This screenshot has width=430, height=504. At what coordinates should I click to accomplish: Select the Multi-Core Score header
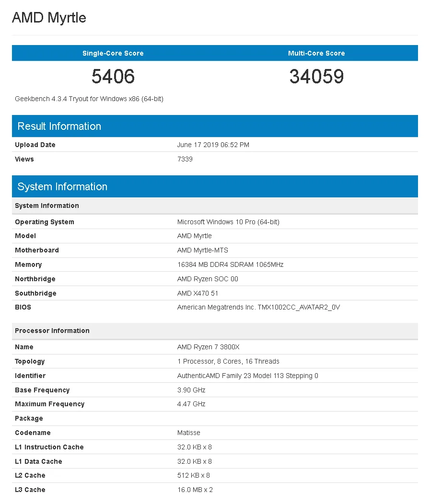pos(316,53)
